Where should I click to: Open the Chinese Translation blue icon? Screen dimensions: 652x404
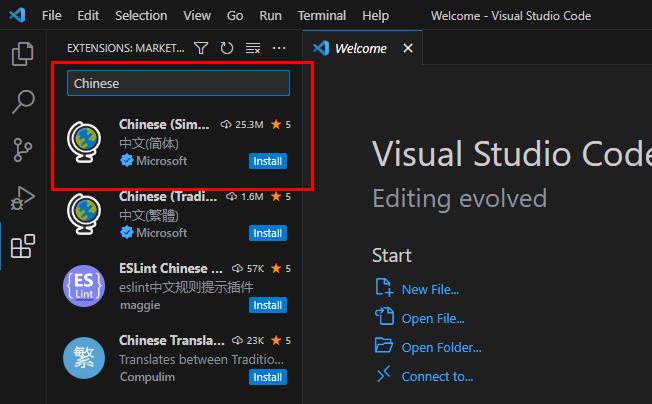[x=84, y=358]
